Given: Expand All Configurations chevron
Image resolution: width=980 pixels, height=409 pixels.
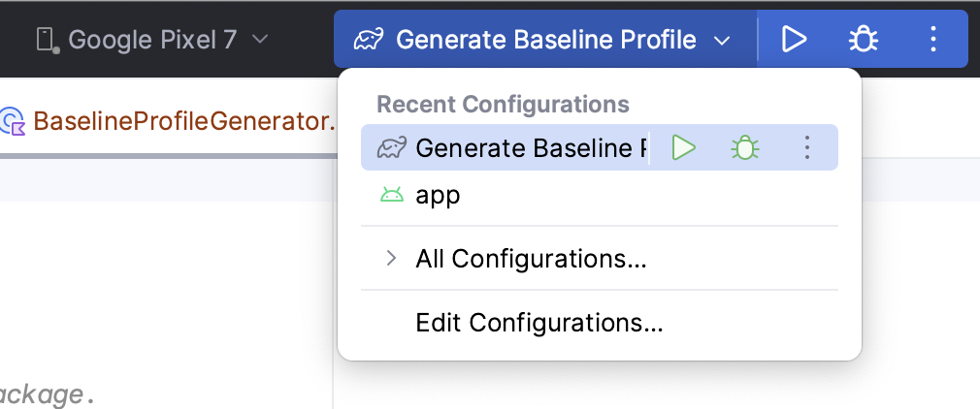Looking at the screenshot, I should 391,258.
